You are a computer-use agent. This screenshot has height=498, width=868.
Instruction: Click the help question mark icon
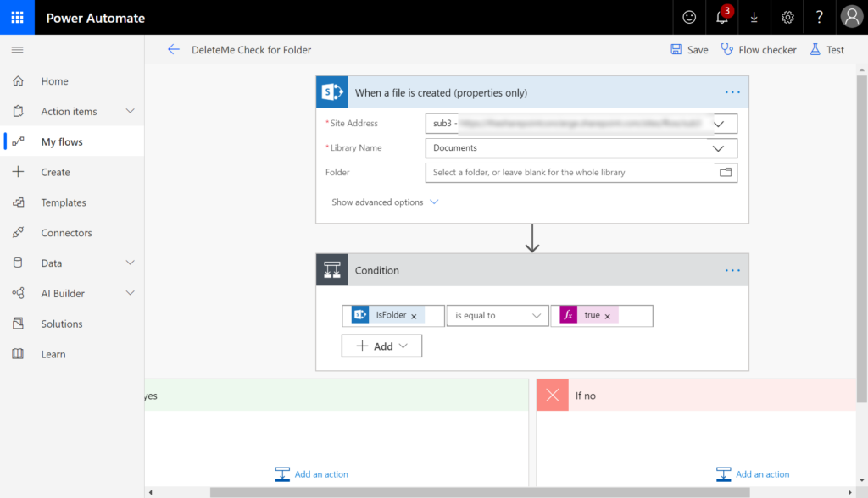[x=820, y=17]
